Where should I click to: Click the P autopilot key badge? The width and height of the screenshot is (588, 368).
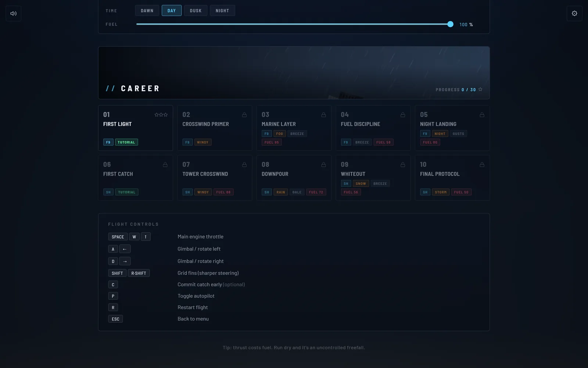coord(113,296)
